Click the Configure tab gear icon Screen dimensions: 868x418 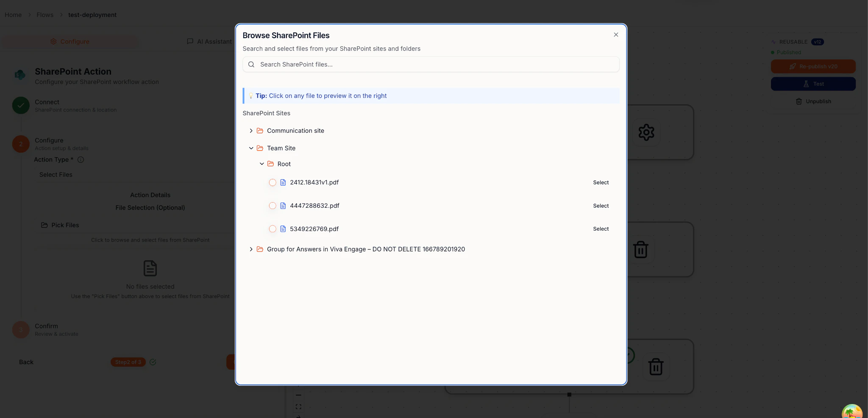pos(53,42)
